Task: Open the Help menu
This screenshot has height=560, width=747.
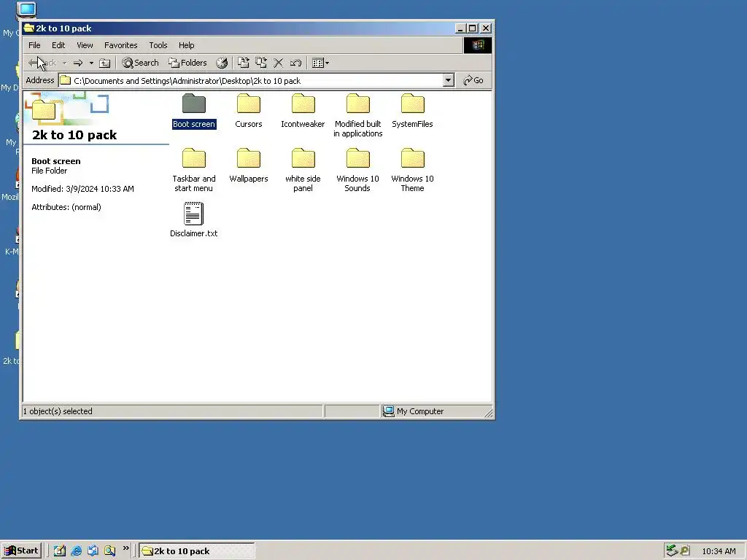Action: pos(186,45)
